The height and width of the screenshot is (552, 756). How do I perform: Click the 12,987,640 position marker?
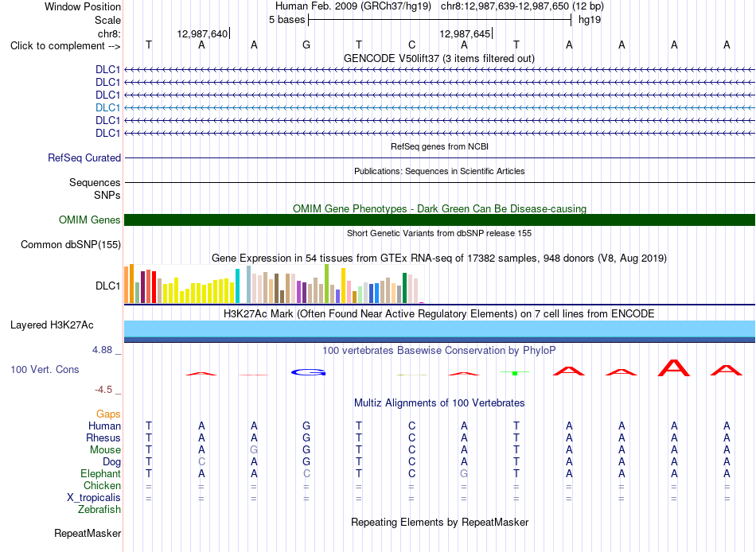tap(203, 33)
